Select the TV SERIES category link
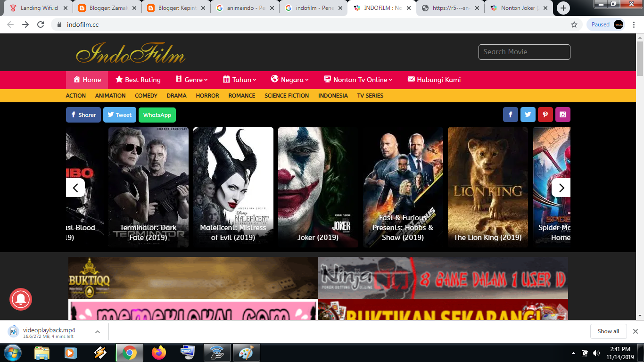 [x=370, y=96]
